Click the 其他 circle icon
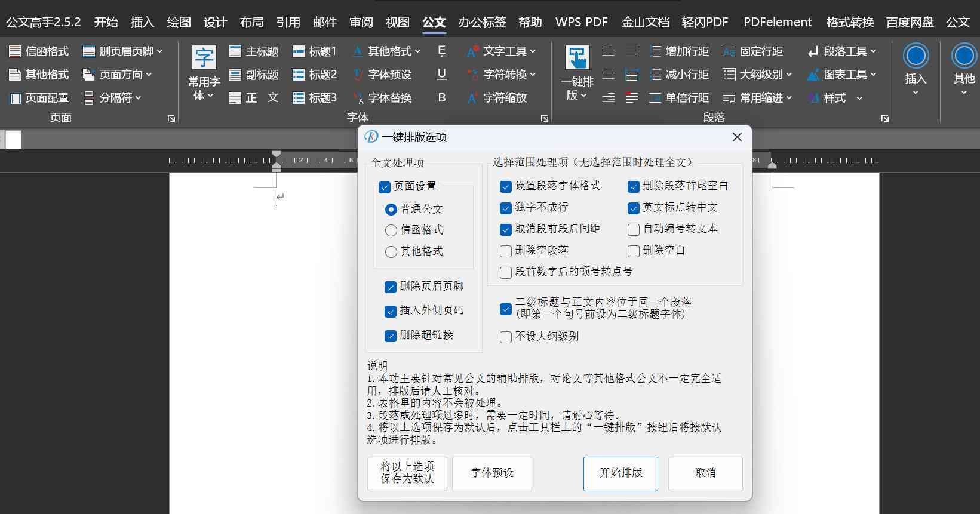 (x=964, y=56)
